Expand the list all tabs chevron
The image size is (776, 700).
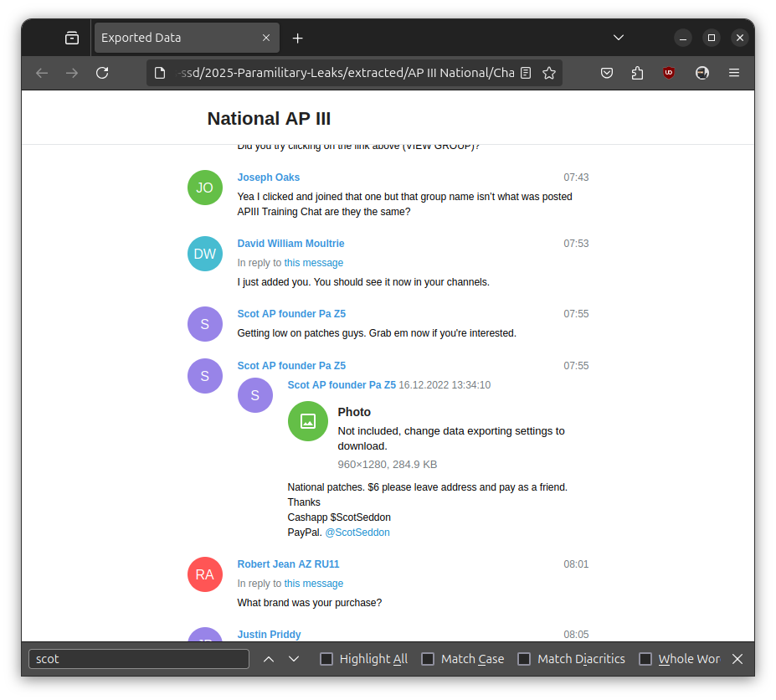coord(619,38)
